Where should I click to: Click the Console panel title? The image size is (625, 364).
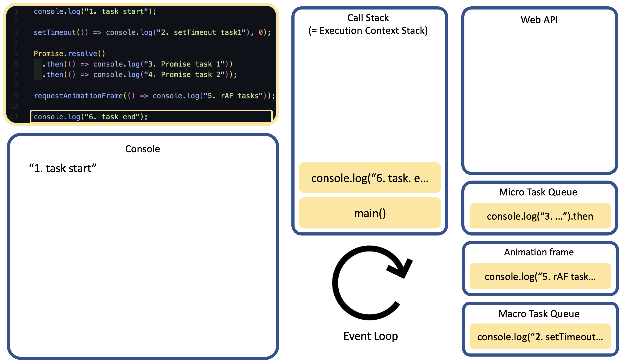point(143,149)
